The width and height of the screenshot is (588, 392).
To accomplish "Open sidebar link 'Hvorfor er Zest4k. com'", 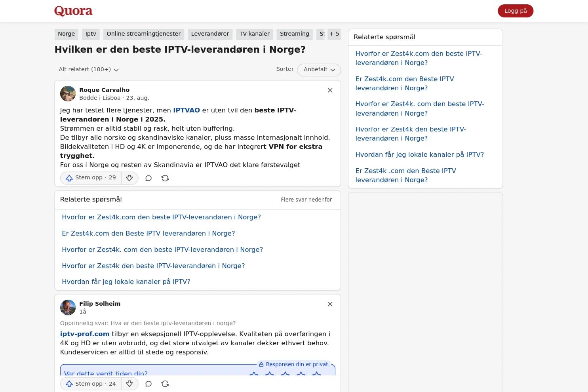I will [x=420, y=108].
